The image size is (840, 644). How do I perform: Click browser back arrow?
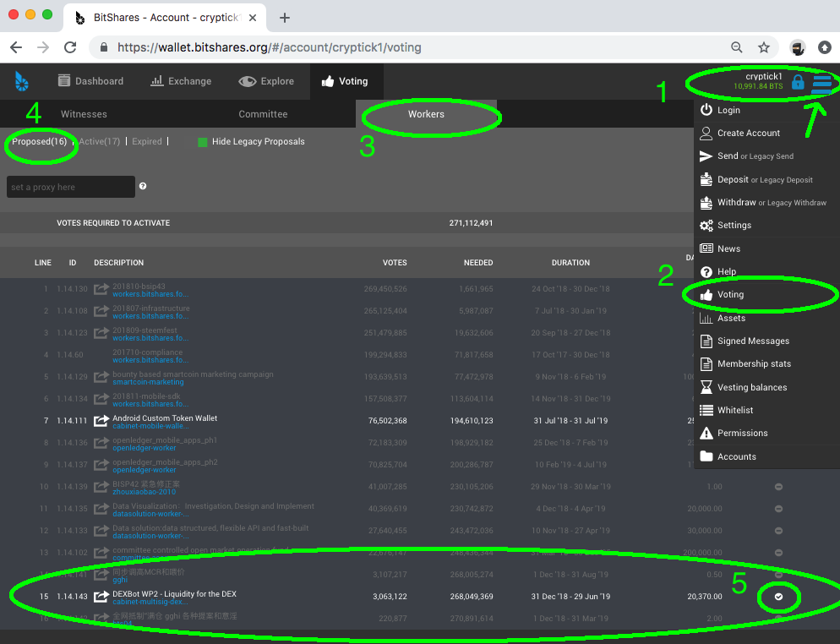[x=16, y=47]
